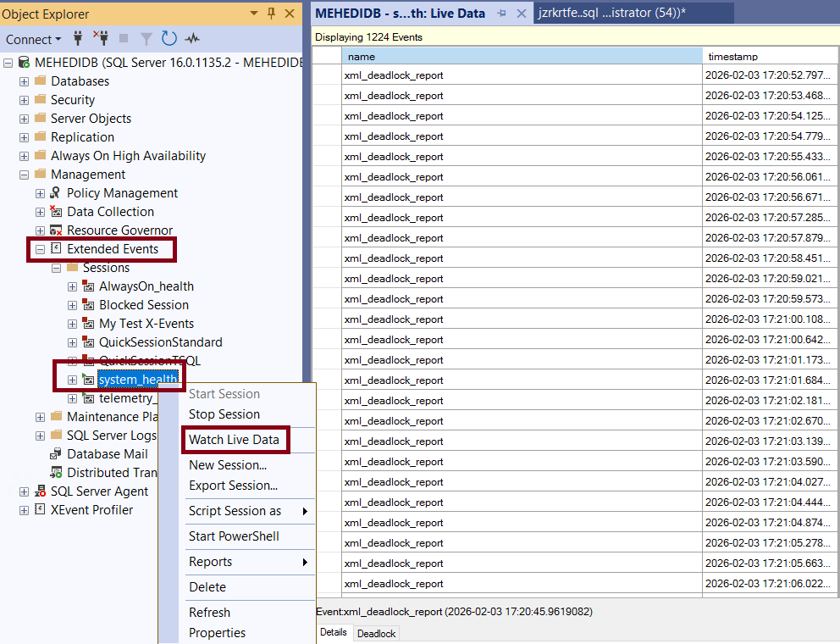The image size is (840, 644).
Task: Click the Filter funnel icon
Action: pyautogui.click(x=146, y=39)
